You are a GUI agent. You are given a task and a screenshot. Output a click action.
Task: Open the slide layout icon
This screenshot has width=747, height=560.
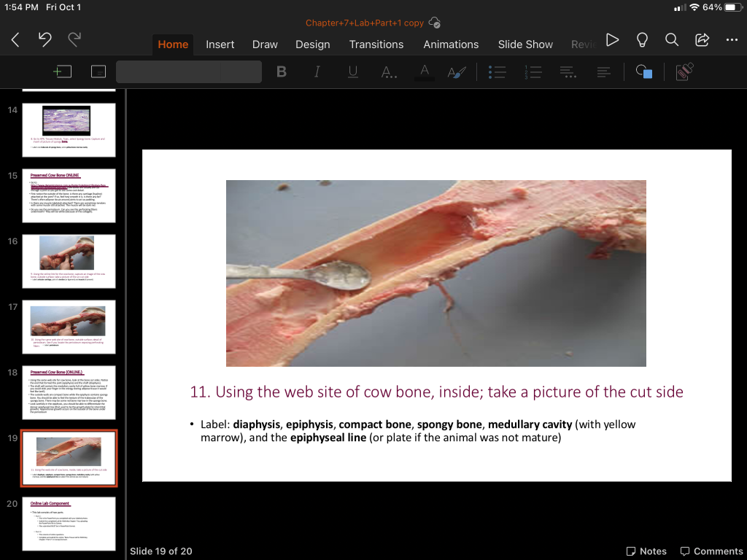click(x=98, y=72)
